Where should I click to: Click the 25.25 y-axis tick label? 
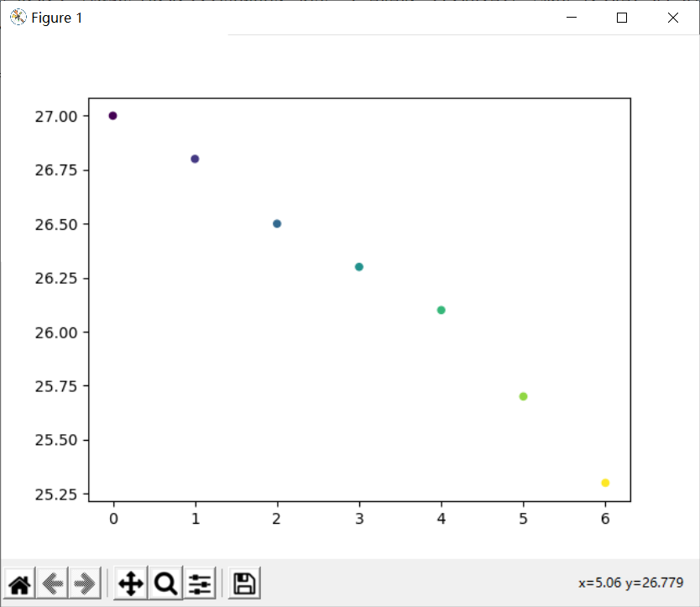click(56, 494)
